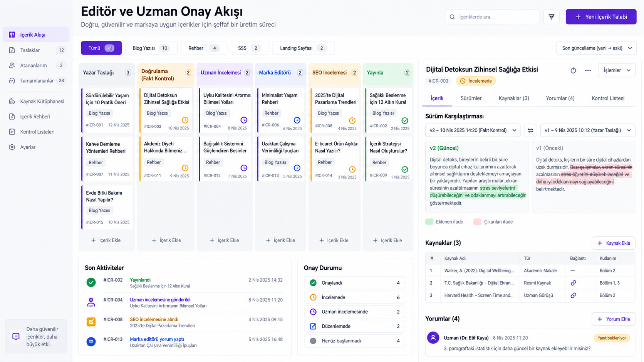The width and height of the screenshot is (644, 362).
Task: Click the refresh icon beside the article title
Action: point(573,70)
